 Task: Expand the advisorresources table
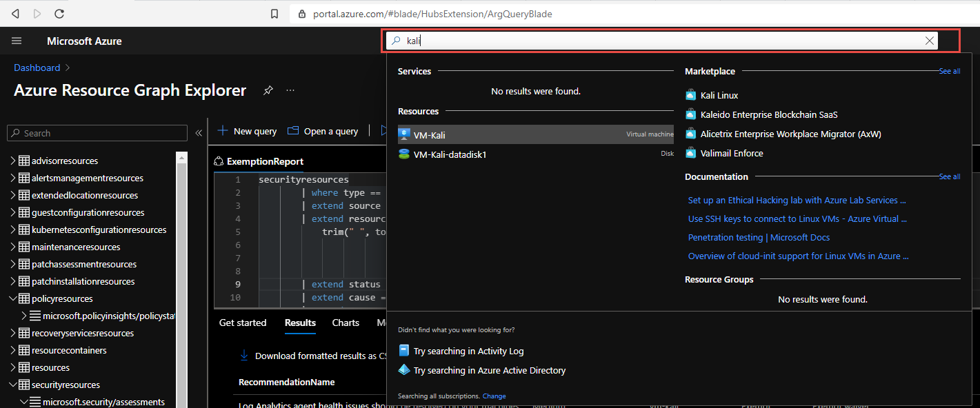point(12,161)
